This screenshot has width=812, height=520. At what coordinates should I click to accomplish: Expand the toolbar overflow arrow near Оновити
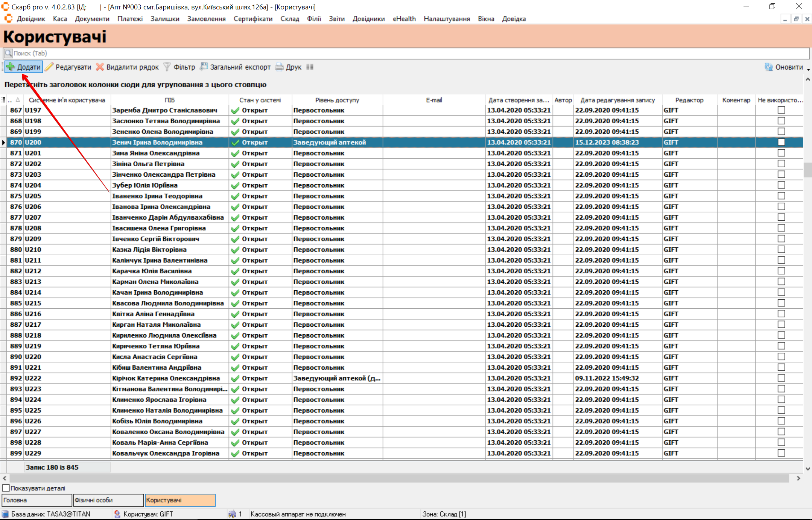[x=808, y=70]
